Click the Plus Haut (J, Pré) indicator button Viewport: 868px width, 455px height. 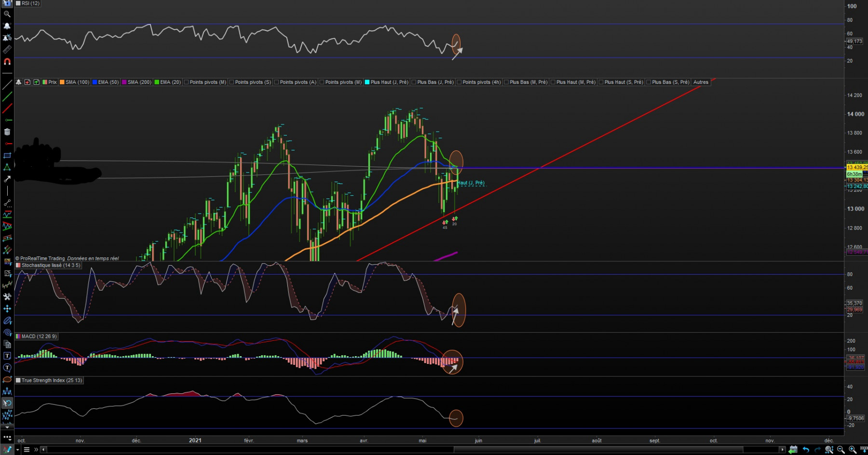tap(386, 82)
